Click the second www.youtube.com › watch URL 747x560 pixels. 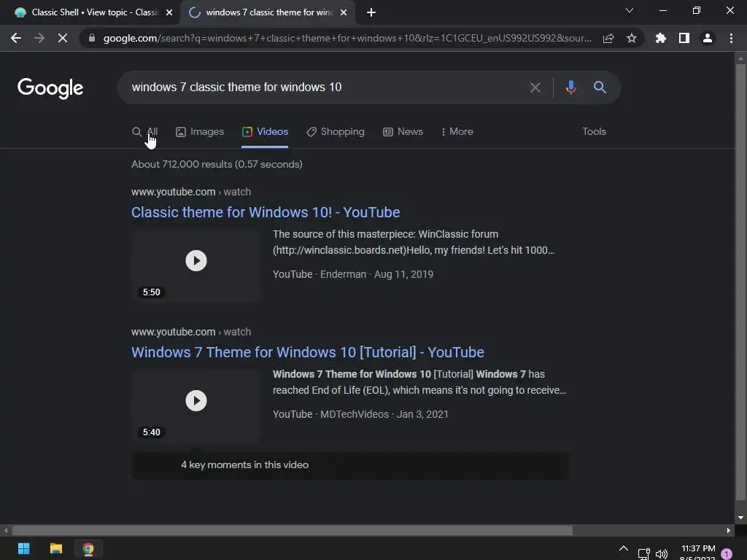(x=191, y=332)
